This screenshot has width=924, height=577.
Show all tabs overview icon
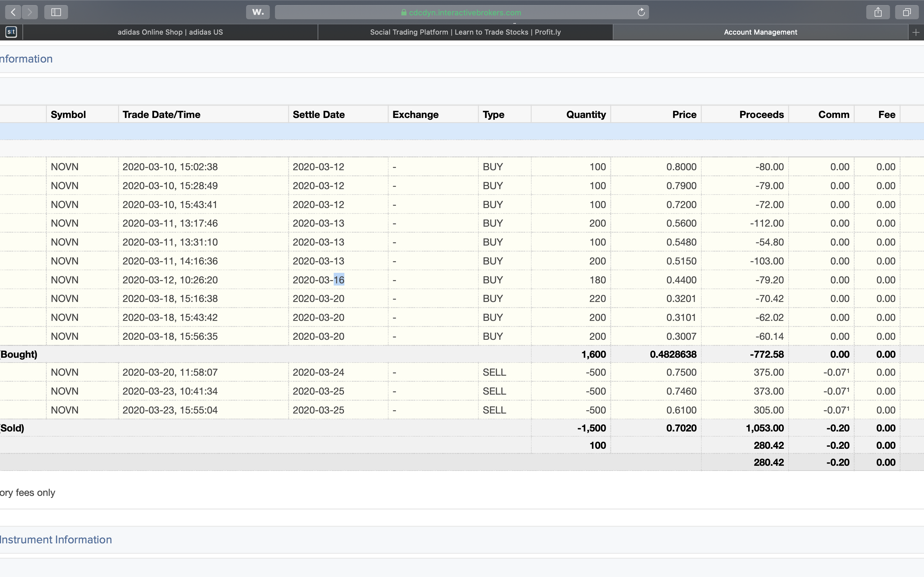[907, 12]
